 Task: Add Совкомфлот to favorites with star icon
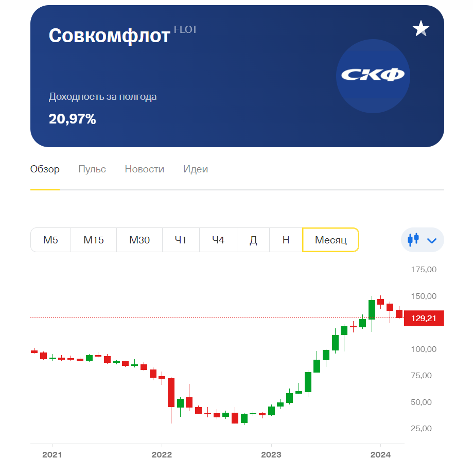point(421,28)
